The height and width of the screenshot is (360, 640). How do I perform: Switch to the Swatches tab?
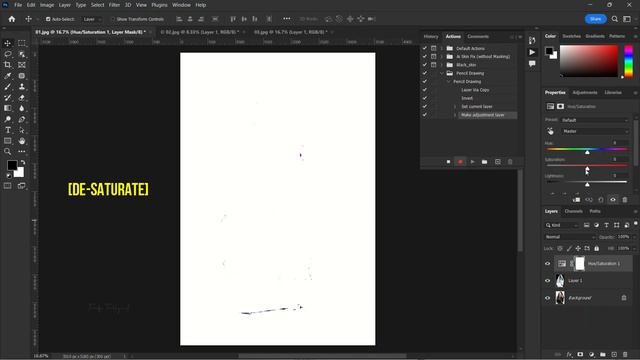pyautogui.click(x=571, y=36)
